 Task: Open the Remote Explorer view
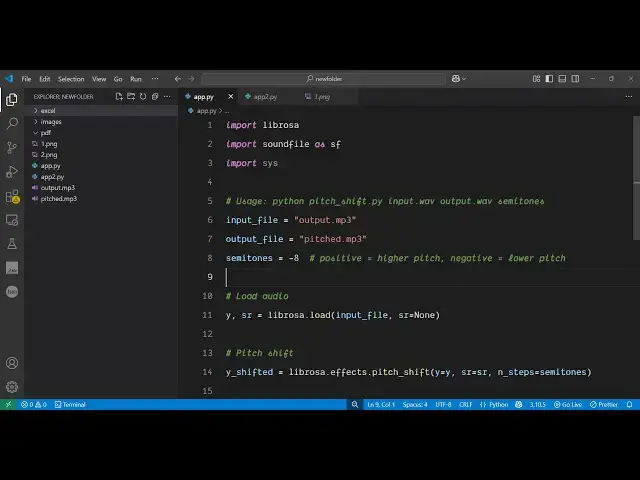[12, 220]
